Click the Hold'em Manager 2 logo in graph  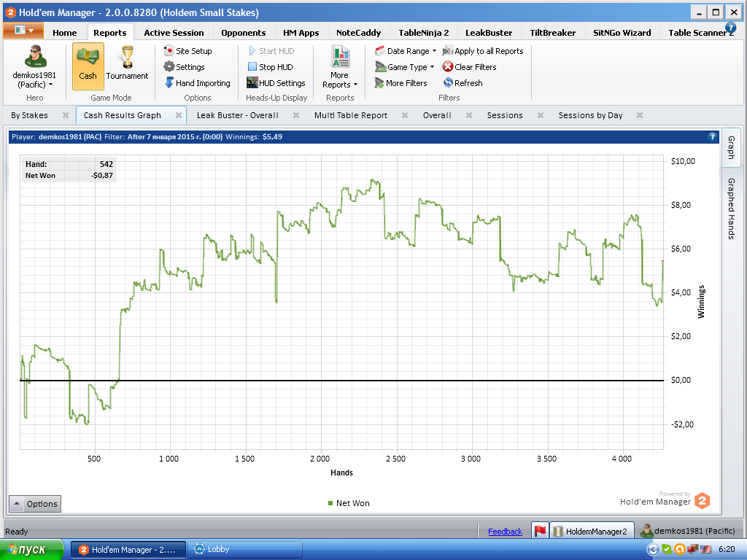click(703, 501)
